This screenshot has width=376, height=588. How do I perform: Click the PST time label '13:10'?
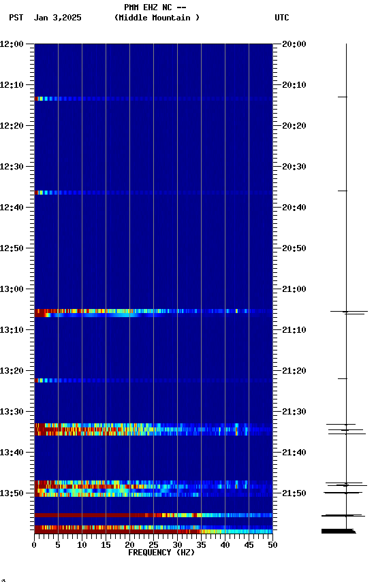[x=12, y=330]
